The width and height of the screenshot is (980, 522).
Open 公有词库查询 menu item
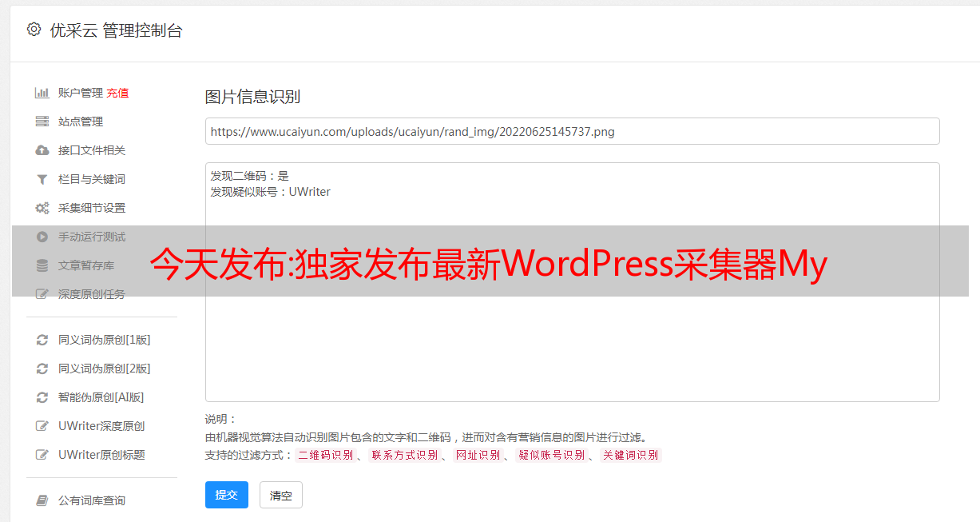pos(92,500)
